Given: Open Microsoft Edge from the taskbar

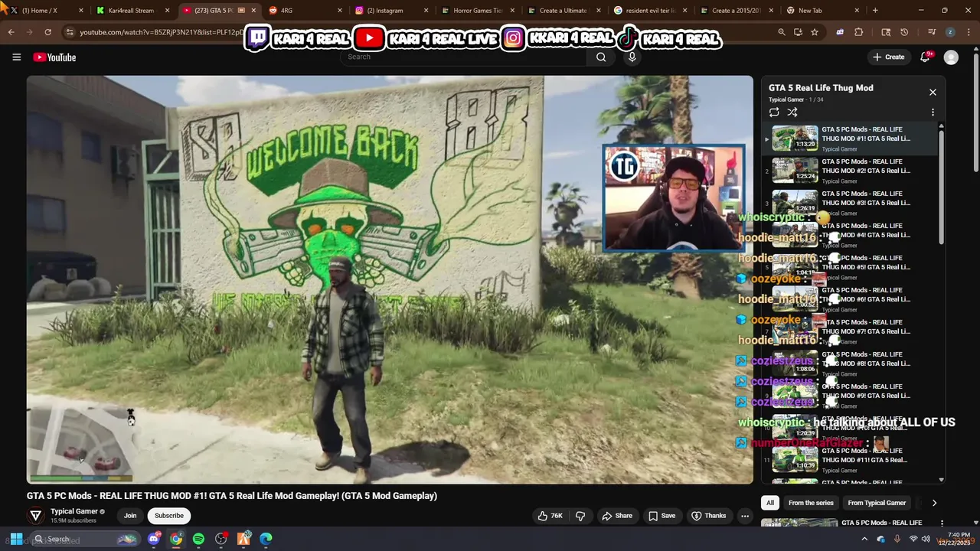Looking at the screenshot, I should 266,539.
